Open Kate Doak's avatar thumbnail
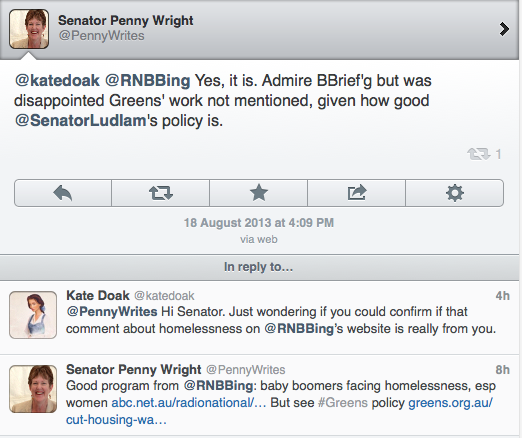Image resolution: width=522 pixels, height=438 pixels. (33, 315)
